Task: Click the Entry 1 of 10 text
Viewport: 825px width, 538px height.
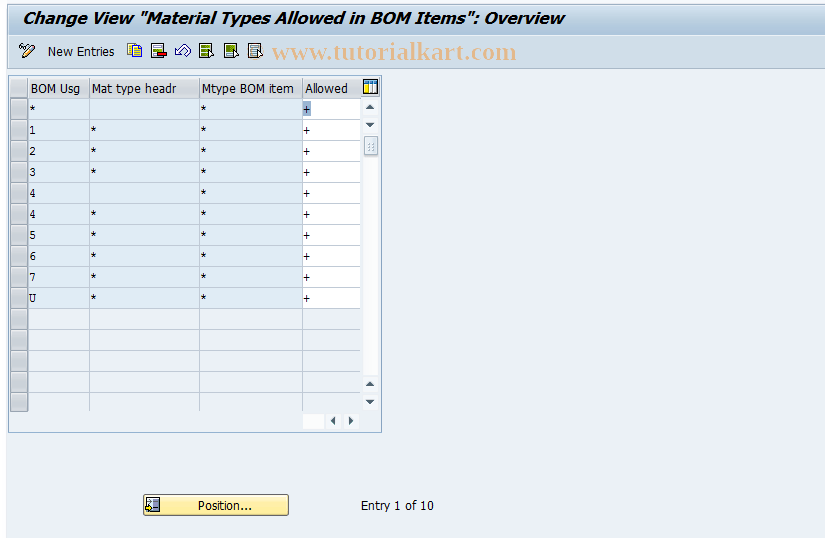Action: pyautogui.click(x=397, y=505)
